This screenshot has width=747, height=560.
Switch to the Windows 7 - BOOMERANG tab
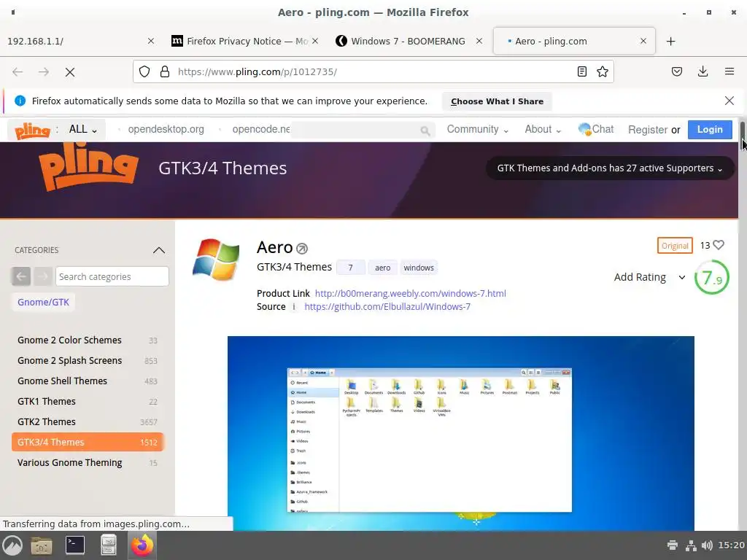(408, 42)
